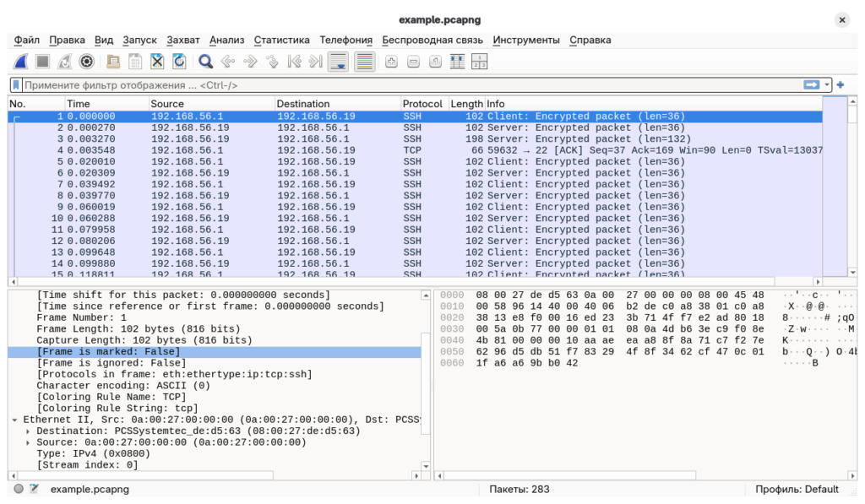865x504 pixels.
Task: Expand Source 0a:00:27:00:00:00 node
Action: (28, 442)
